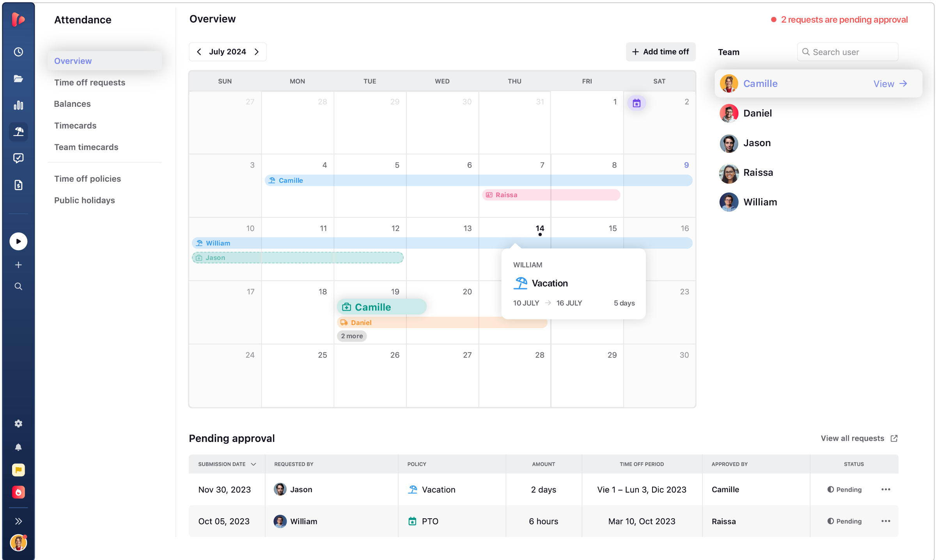Viewport: 936px width, 560px height.
Task: Open the settings gear icon
Action: click(18, 424)
